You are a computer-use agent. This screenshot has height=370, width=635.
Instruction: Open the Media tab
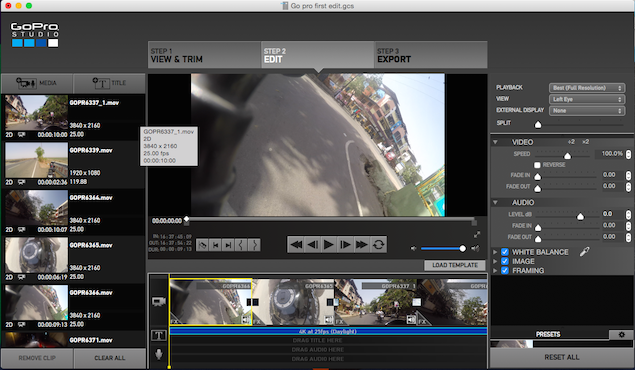tap(37, 83)
